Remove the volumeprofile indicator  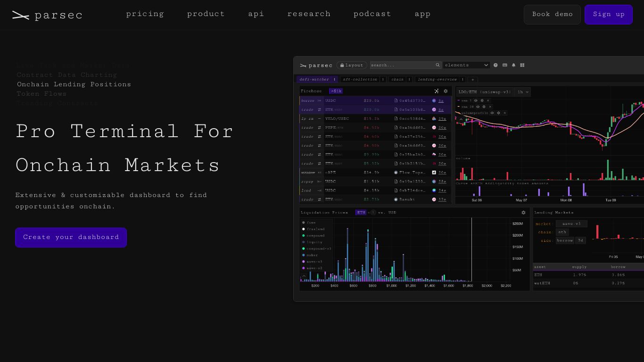[x=504, y=113]
